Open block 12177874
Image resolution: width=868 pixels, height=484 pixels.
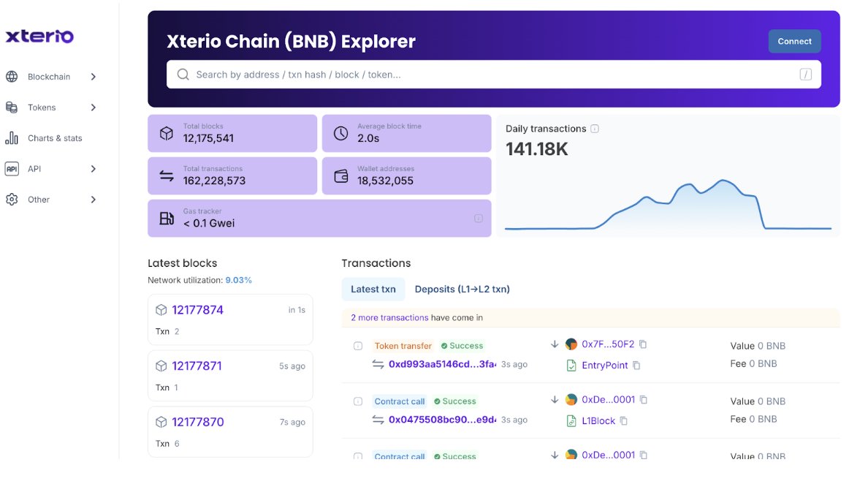[x=197, y=310]
